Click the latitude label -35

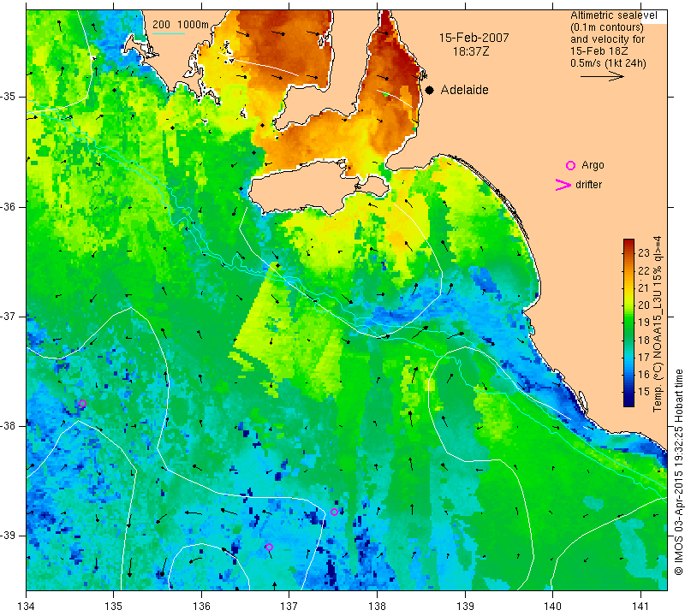(x=8, y=97)
